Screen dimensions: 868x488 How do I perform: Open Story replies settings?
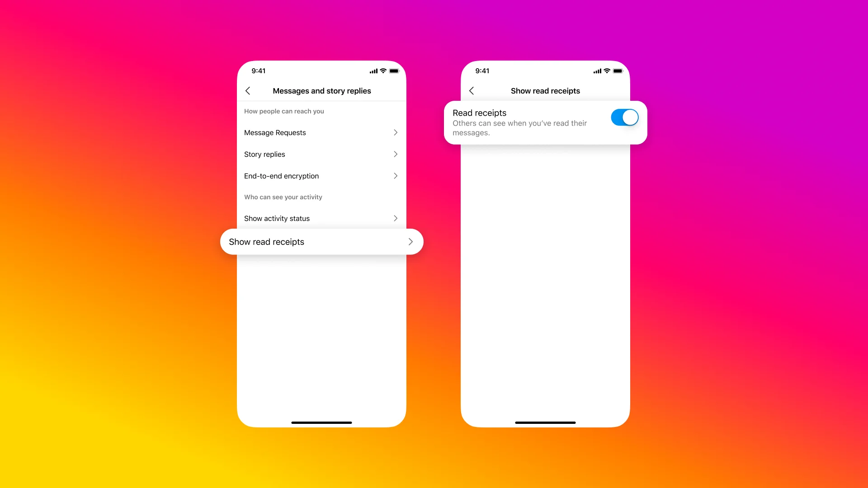(321, 154)
